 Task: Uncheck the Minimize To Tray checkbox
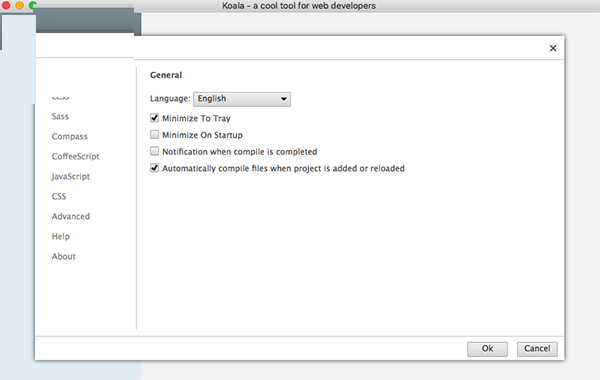pyautogui.click(x=154, y=118)
